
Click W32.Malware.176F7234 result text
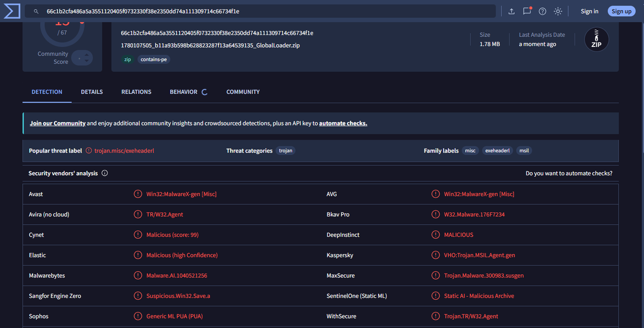pyautogui.click(x=474, y=215)
